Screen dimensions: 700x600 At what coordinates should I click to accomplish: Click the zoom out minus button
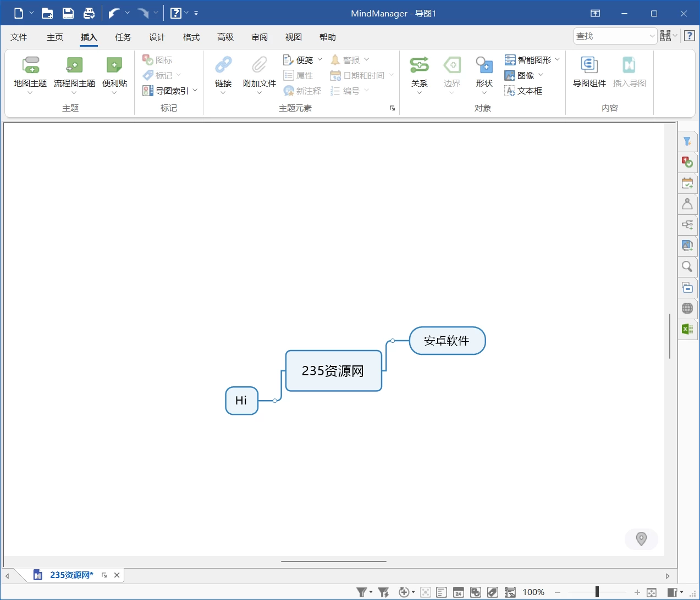click(558, 592)
